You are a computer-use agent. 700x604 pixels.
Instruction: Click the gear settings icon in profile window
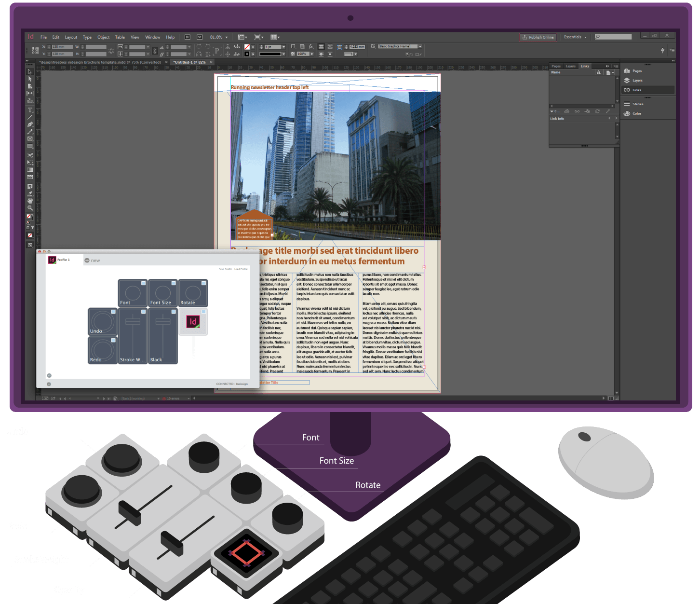point(49,384)
